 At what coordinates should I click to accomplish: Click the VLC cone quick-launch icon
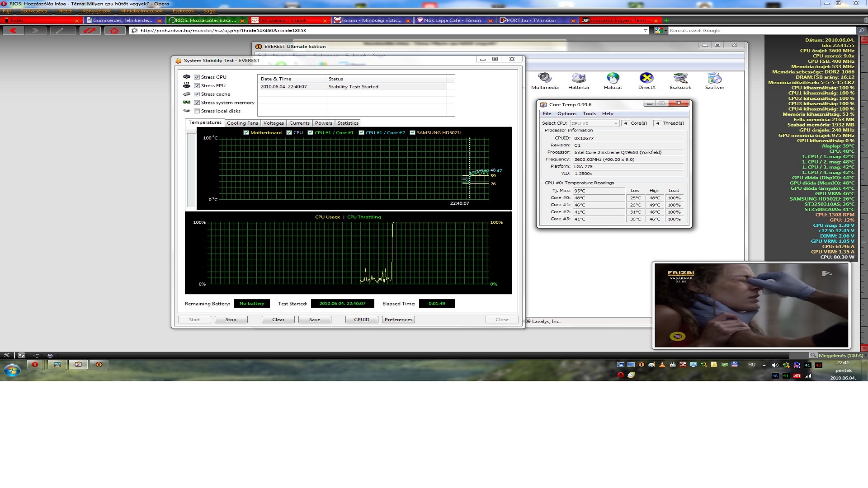tap(662, 365)
